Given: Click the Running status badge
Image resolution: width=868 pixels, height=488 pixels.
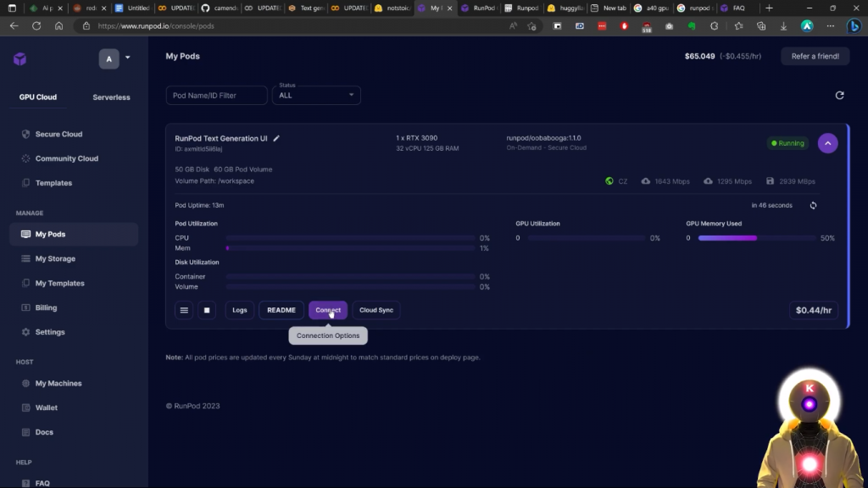Looking at the screenshot, I should click(x=787, y=143).
